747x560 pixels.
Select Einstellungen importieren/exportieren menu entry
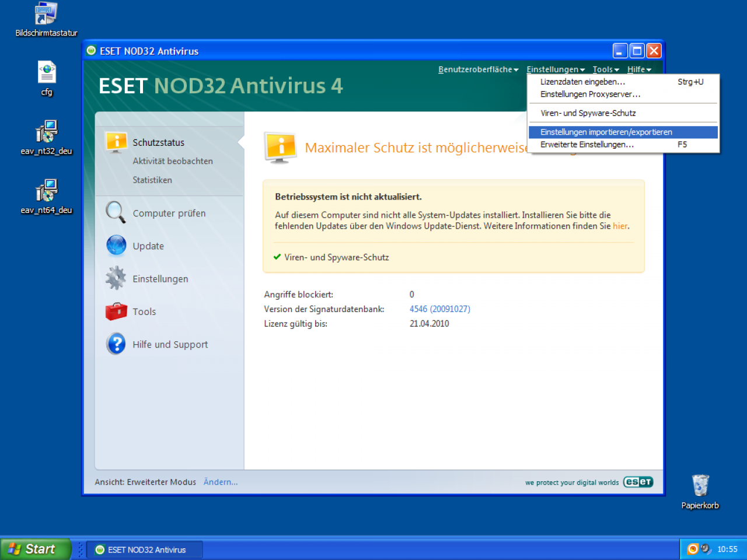pos(623,132)
